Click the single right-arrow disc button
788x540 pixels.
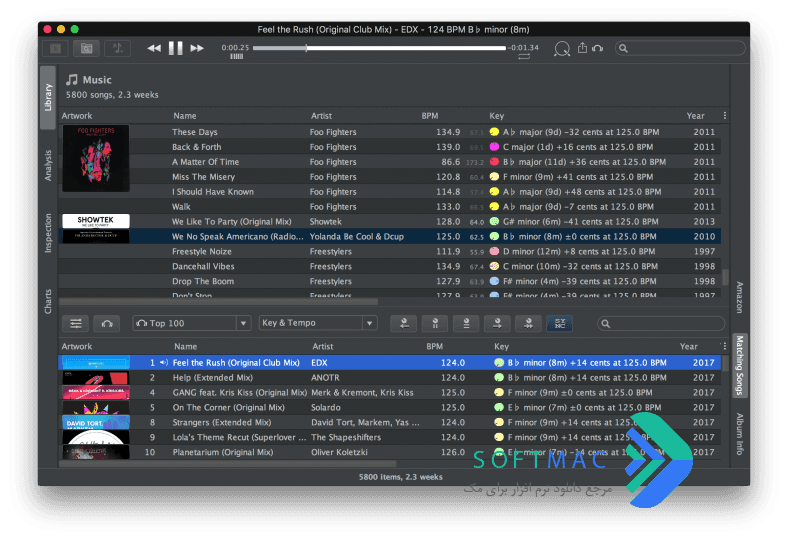click(x=497, y=323)
